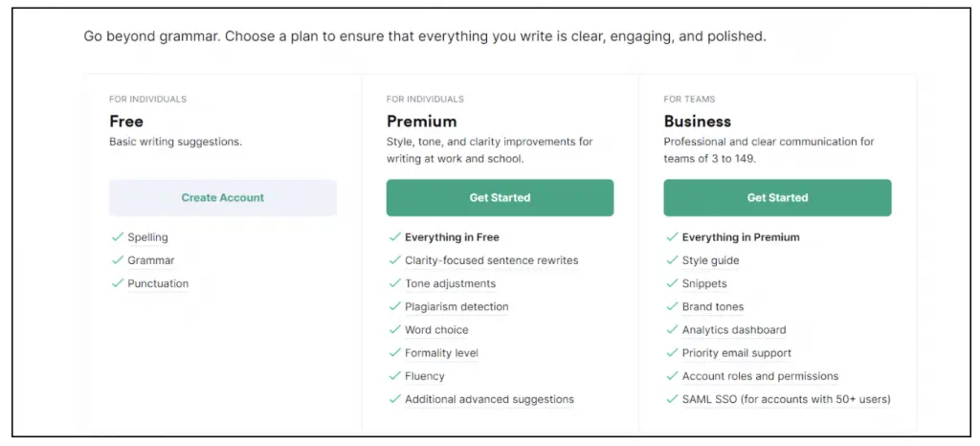Screen dimensions: 980x446
Task: Click the checkmark beside Tone adjustments
Action: coord(394,284)
